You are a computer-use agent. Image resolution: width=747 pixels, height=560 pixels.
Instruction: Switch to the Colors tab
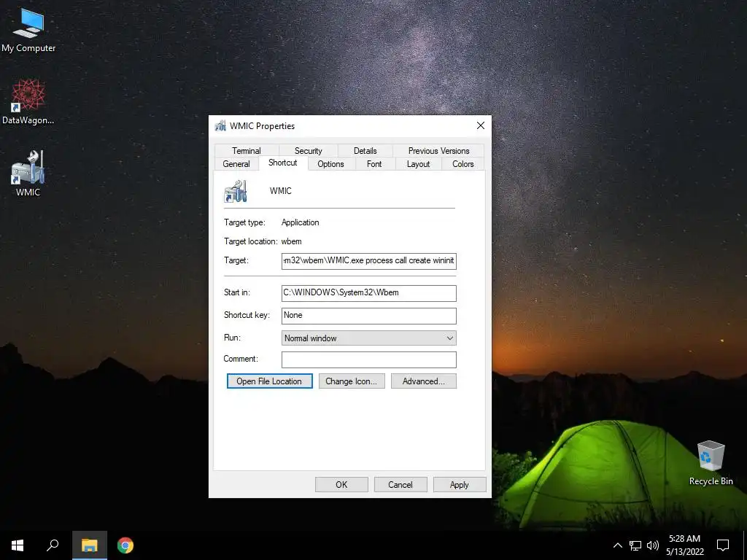click(463, 164)
